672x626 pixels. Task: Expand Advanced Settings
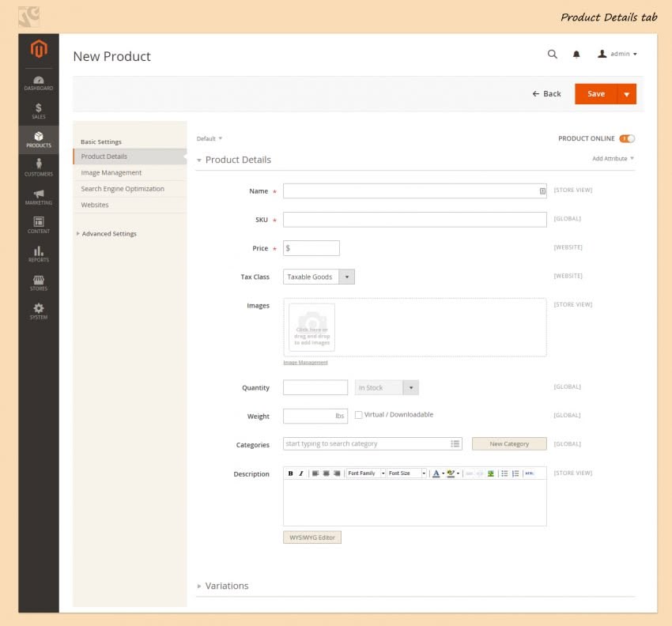click(x=107, y=233)
